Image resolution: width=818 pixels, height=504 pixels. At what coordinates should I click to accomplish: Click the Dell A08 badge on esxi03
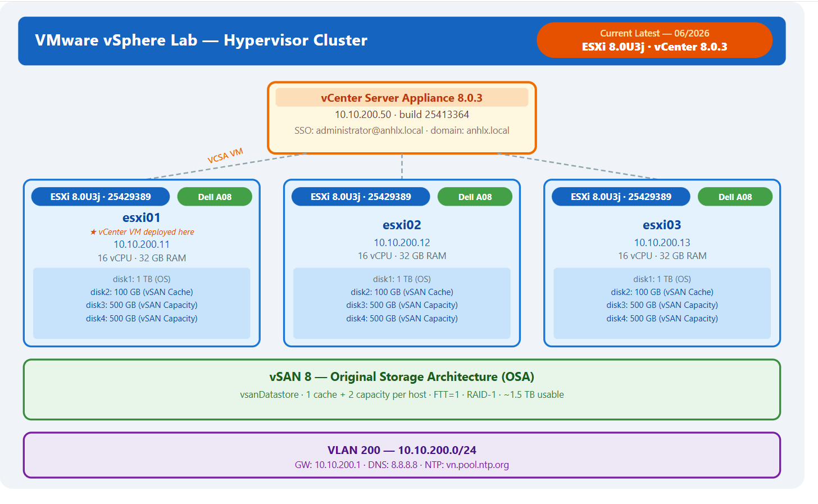(735, 197)
